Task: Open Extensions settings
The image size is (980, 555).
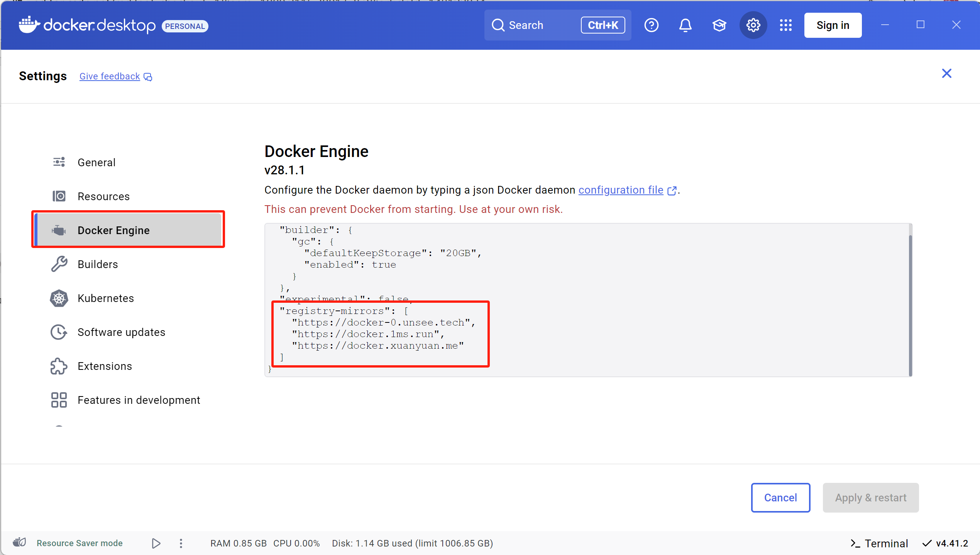Action: tap(105, 366)
